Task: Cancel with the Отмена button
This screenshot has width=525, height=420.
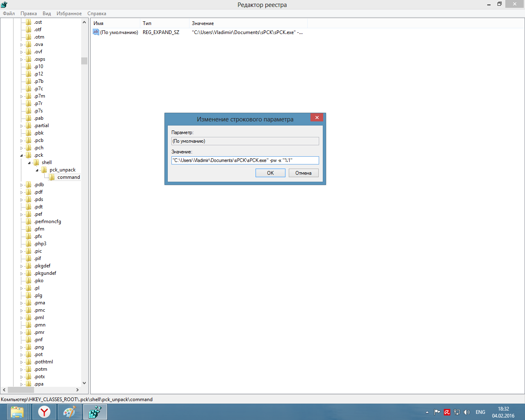Action: click(x=304, y=173)
